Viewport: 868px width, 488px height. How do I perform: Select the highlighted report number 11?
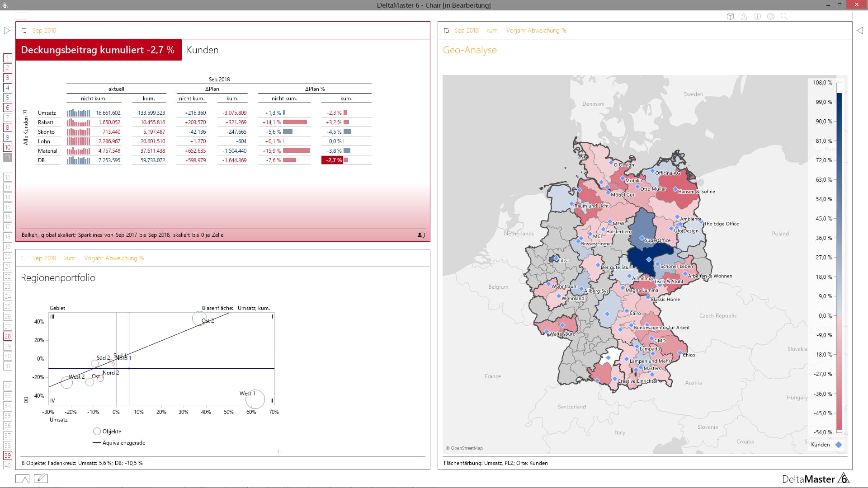pyautogui.click(x=7, y=157)
